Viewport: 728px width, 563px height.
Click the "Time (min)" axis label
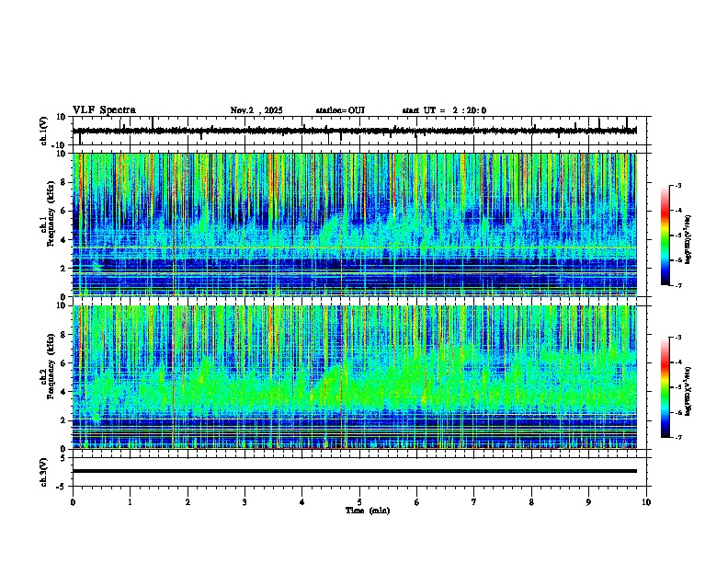368,511
